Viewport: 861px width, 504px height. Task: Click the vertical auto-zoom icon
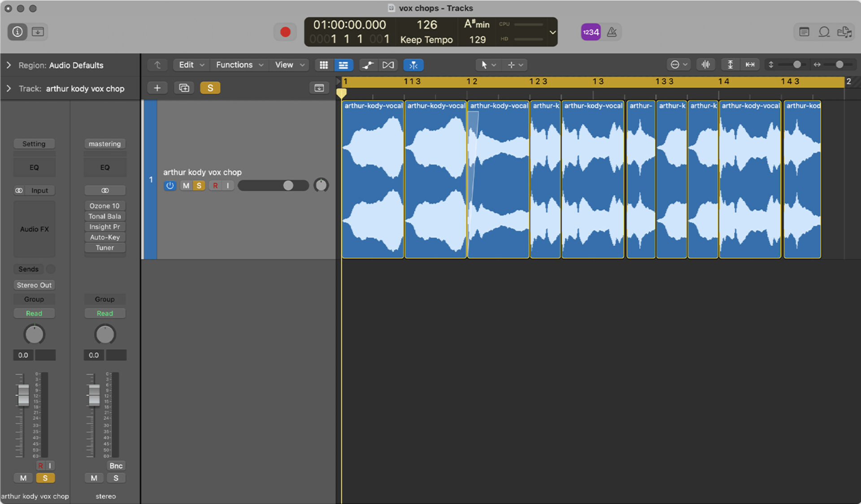pyautogui.click(x=730, y=65)
